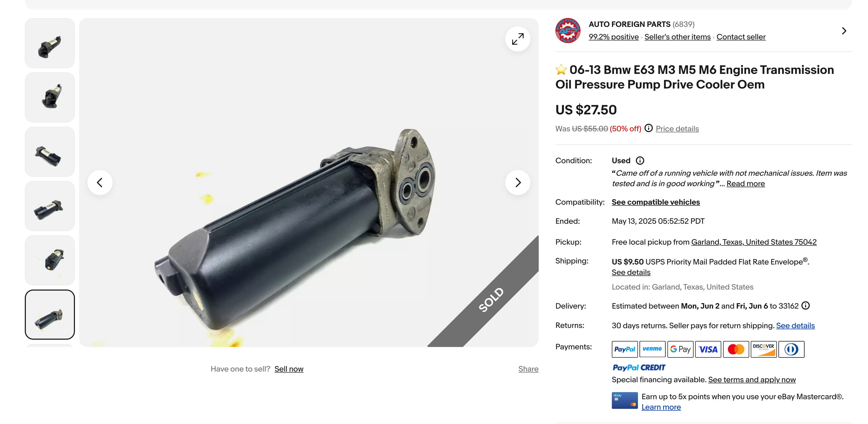The height and width of the screenshot is (424, 868).
Task: Click the Share link below the image
Action: point(528,369)
